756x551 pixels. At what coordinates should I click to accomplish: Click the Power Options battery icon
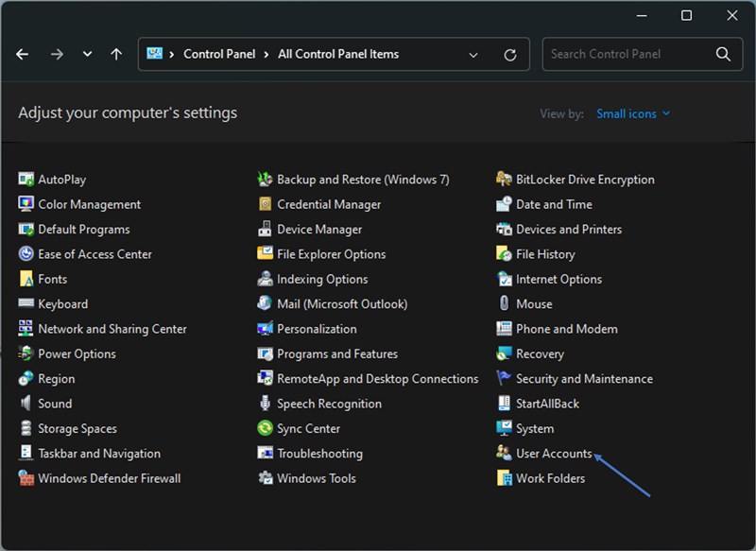pos(26,353)
